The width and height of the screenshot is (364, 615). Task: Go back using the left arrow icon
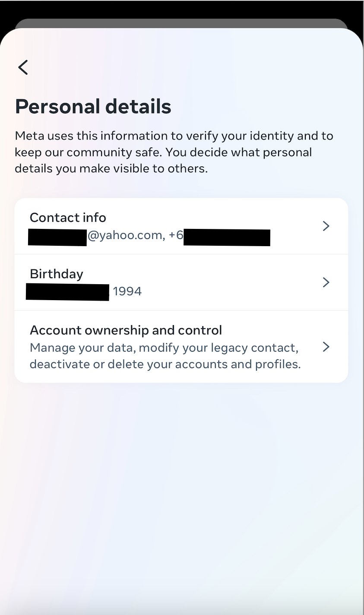(23, 67)
